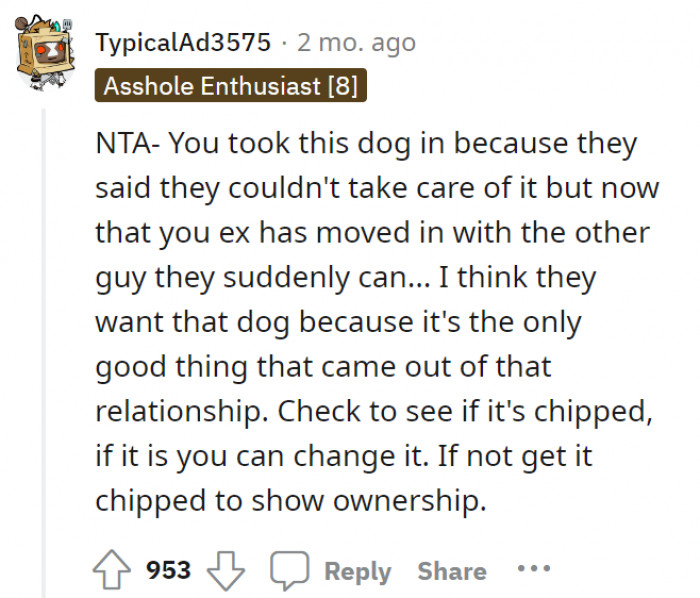Click the word 'NTA-' starting the comment
700x598 pixels.
point(127,143)
